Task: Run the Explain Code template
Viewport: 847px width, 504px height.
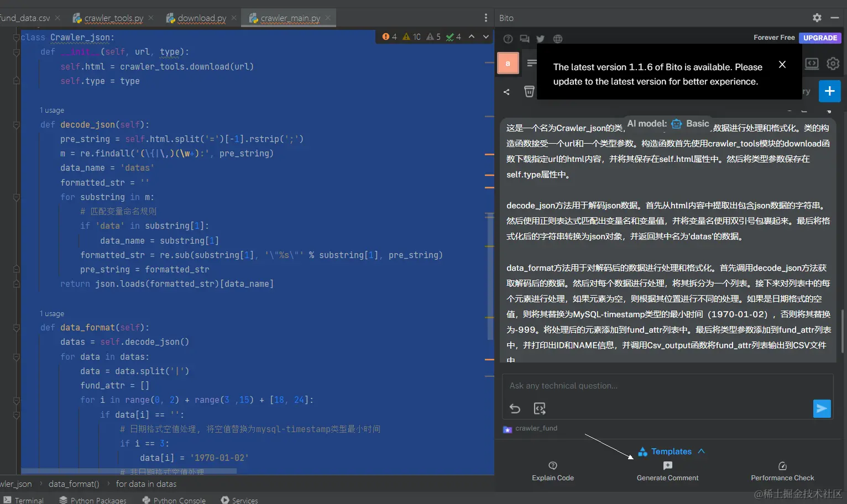Action: [x=553, y=471]
